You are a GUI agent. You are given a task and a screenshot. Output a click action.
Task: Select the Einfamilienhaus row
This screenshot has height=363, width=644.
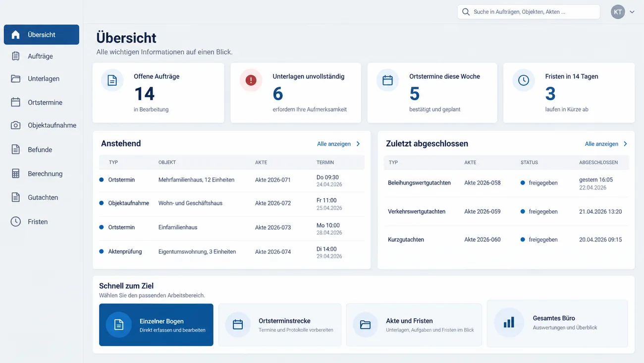tap(232, 228)
